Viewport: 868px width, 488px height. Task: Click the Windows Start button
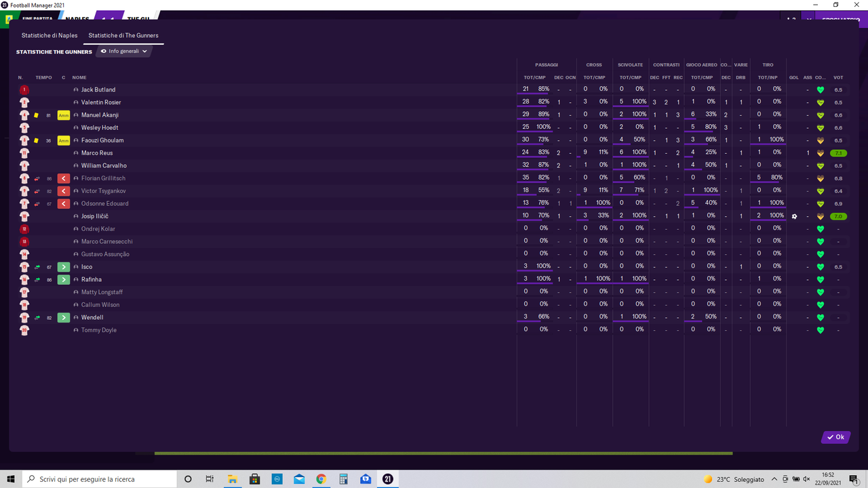coord(11,479)
